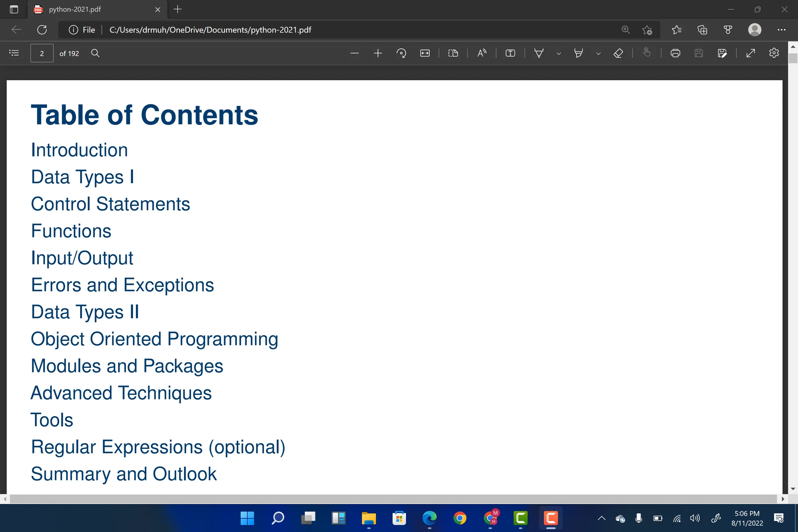Open PDF viewer settings
Screen dimensions: 798x532
(x=774, y=53)
